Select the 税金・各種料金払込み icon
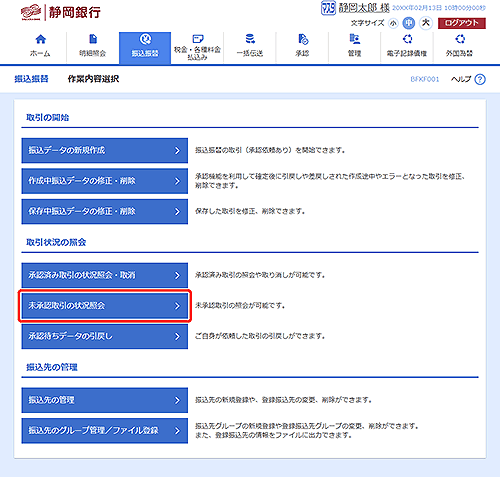This screenshot has height=477, width=500. pos(198,39)
